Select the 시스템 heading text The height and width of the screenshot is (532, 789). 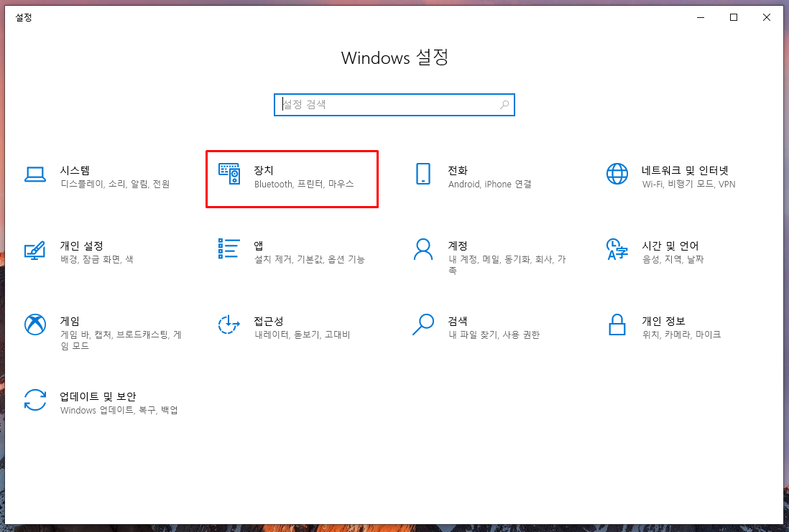pyautogui.click(x=75, y=170)
